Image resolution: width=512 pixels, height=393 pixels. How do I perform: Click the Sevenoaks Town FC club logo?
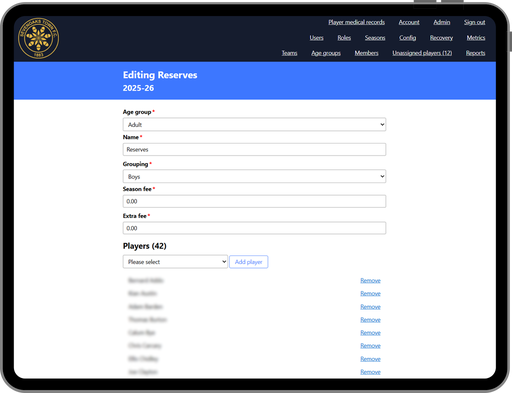click(38, 38)
